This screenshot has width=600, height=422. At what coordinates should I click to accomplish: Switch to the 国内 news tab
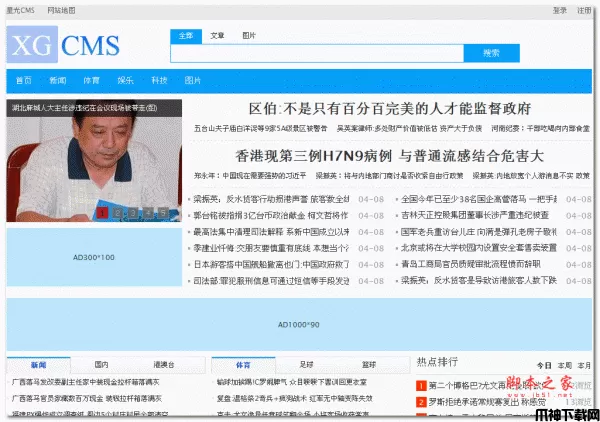pos(101,365)
